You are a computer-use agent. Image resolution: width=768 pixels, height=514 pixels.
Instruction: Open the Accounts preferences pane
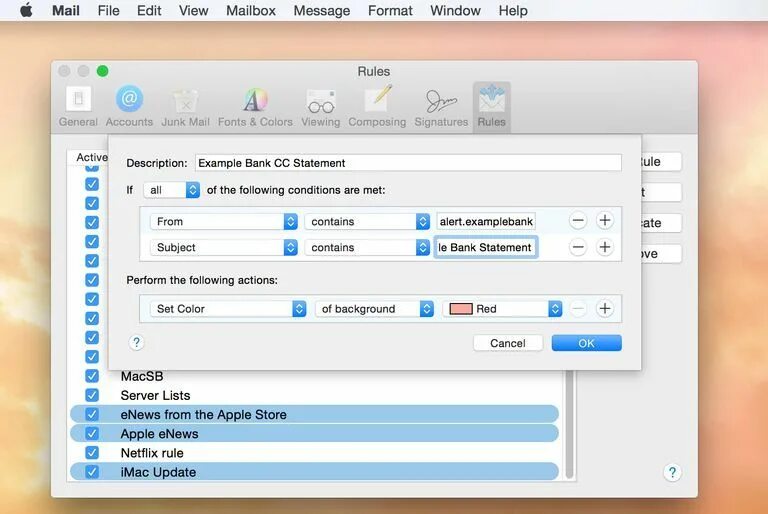[129, 107]
